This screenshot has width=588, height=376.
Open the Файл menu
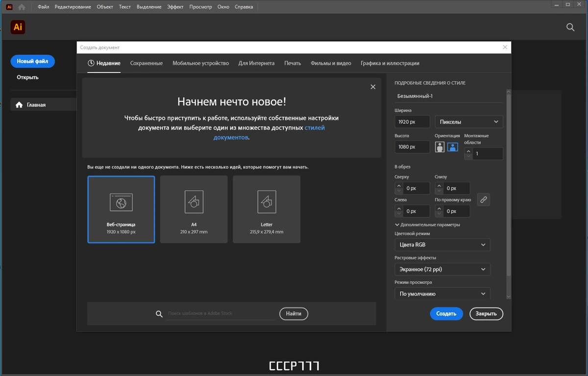[43, 7]
